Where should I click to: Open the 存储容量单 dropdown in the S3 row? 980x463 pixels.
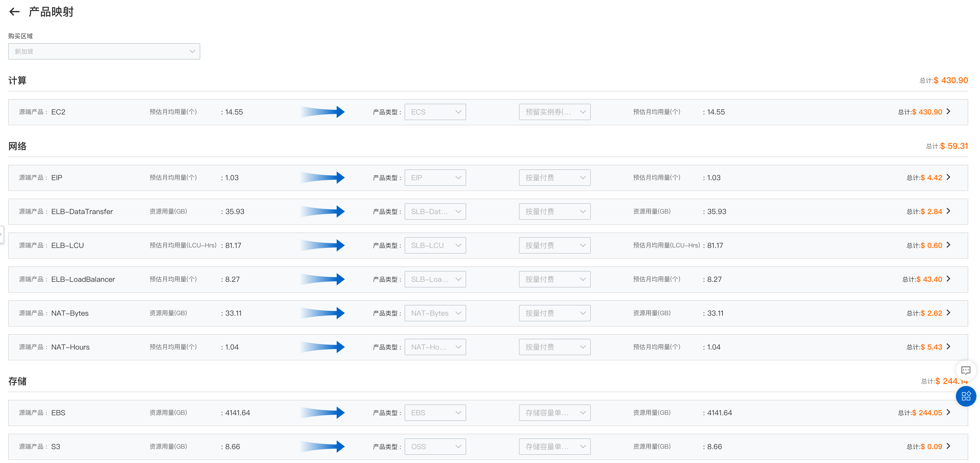point(555,447)
